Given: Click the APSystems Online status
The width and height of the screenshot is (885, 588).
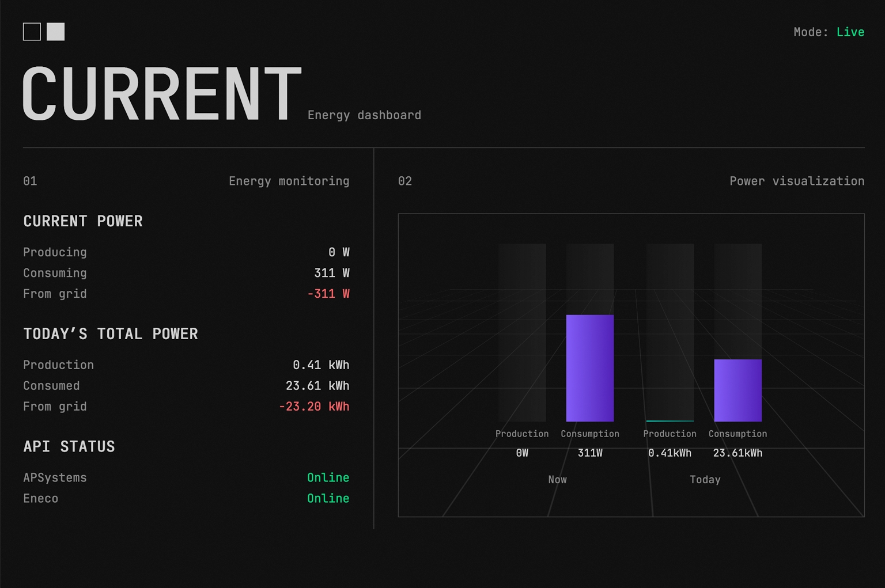Looking at the screenshot, I should pyautogui.click(x=328, y=477).
